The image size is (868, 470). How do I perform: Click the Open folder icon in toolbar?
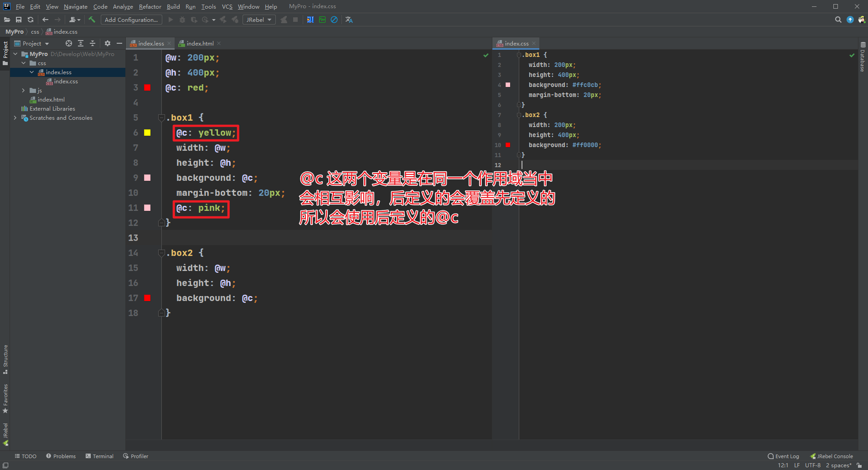pyautogui.click(x=7, y=20)
